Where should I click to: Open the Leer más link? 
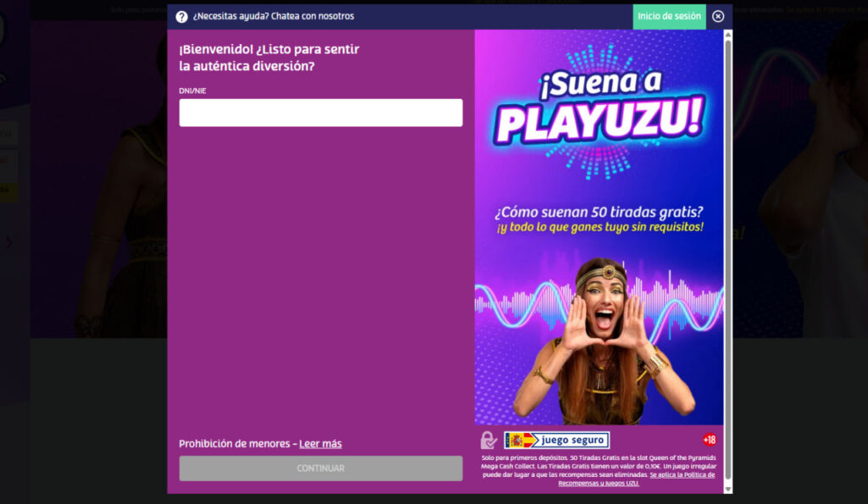coord(321,444)
